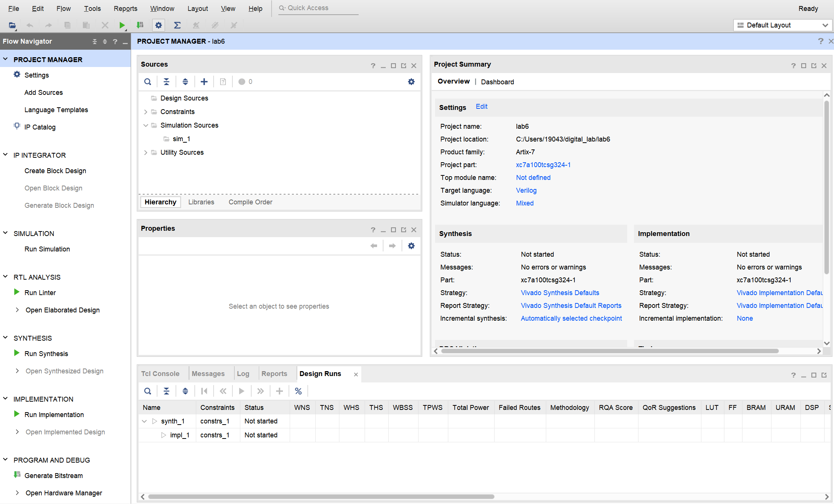834x504 pixels.
Task: Click the Report Sigma toolbar icon
Action: [177, 25]
